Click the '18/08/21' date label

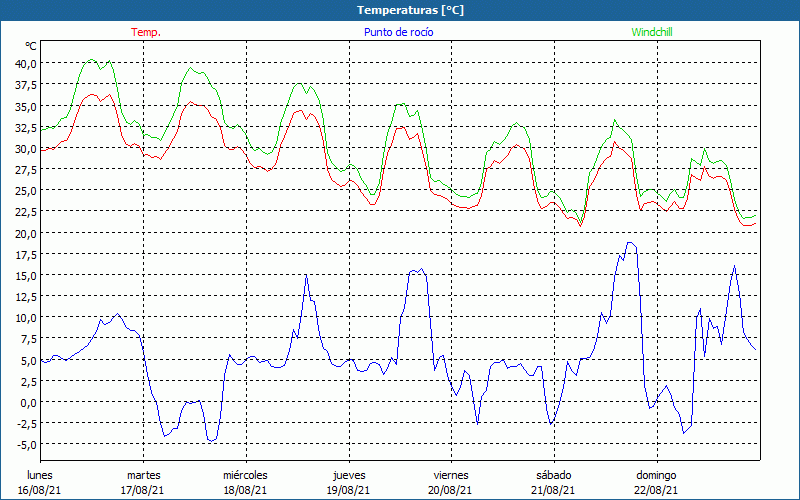point(245,490)
